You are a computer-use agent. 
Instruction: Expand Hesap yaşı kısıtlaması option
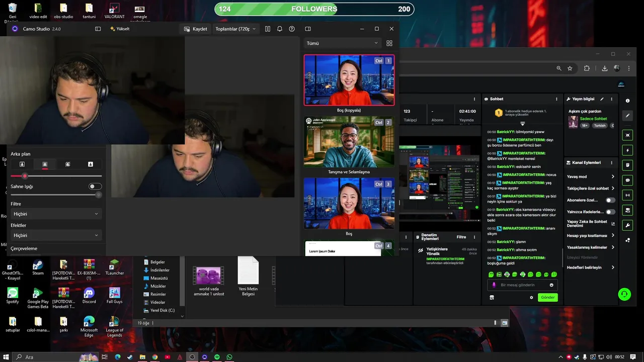pyautogui.click(x=591, y=235)
